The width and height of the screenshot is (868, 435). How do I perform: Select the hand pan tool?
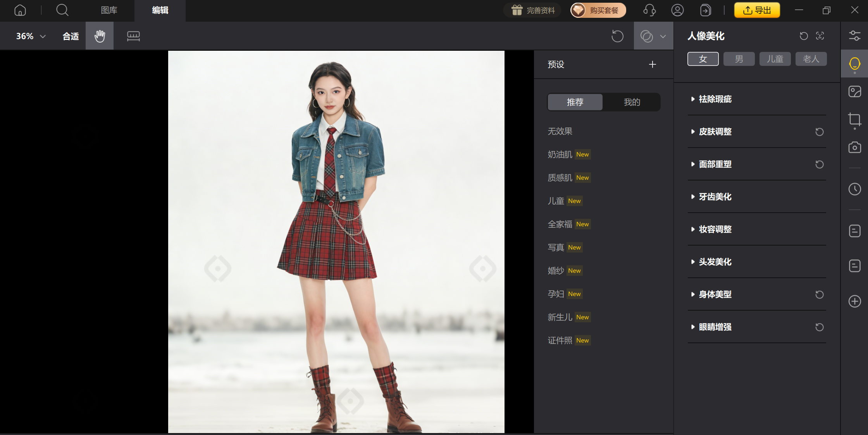coord(100,36)
